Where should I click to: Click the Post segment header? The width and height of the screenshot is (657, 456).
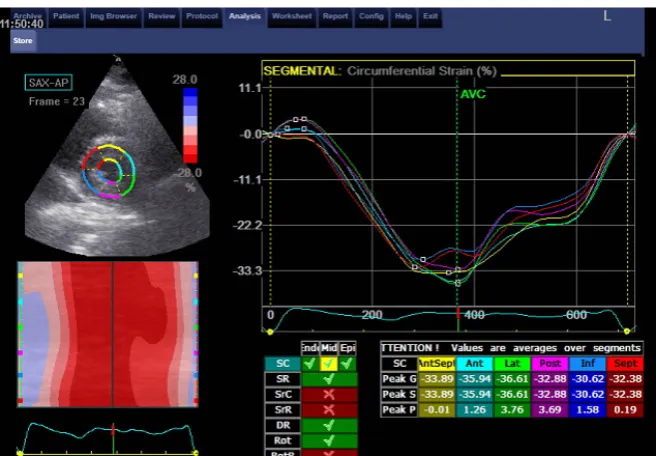pyautogui.click(x=550, y=364)
